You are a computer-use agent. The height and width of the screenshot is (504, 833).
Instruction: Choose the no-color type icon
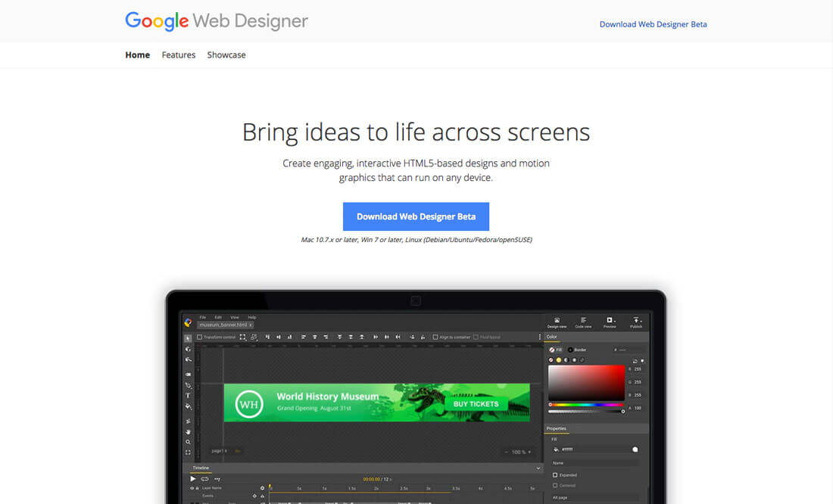[551, 360]
